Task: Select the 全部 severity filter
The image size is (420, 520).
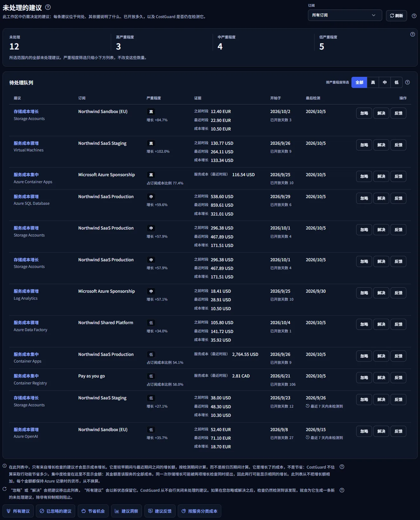Action: pyautogui.click(x=359, y=82)
